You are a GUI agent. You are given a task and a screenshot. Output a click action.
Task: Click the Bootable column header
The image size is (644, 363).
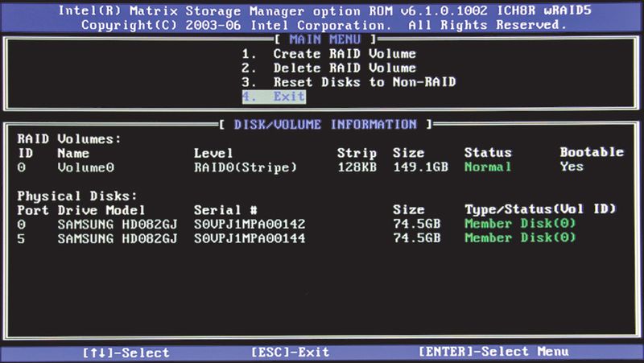click(592, 152)
